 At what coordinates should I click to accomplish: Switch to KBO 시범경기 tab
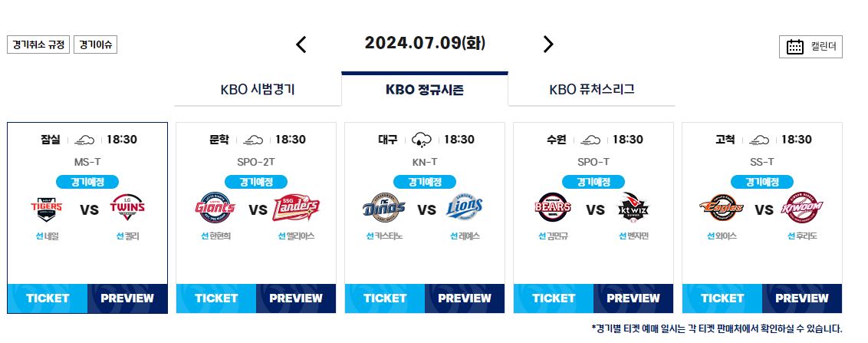[258, 90]
